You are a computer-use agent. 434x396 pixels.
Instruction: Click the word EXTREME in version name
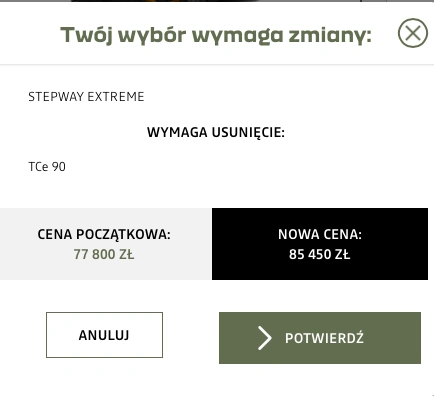pos(116,97)
